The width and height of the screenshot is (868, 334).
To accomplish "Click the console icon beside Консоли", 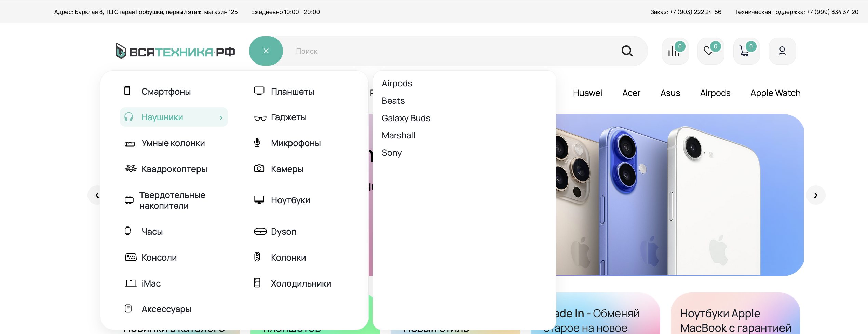I will pyautogui.click(x=131, y=257).
